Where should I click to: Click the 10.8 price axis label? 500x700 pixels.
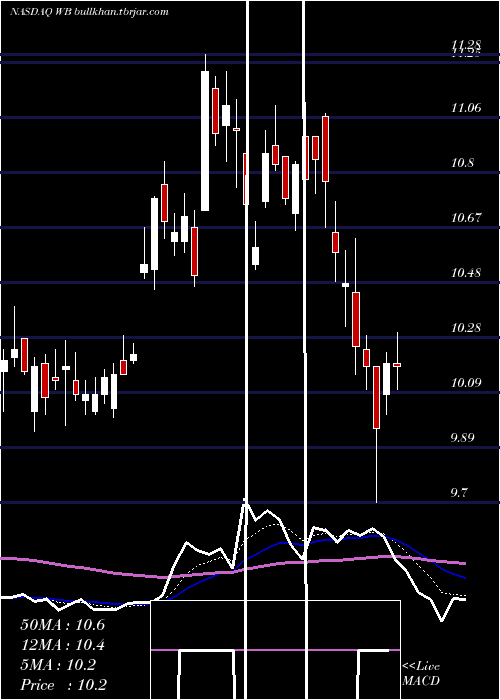(x=462, y=162)
